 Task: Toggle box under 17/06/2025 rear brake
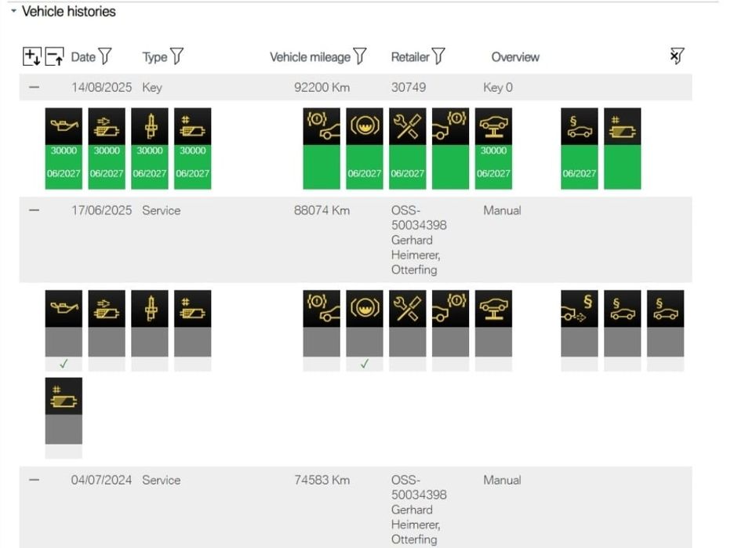click(450, 364)
